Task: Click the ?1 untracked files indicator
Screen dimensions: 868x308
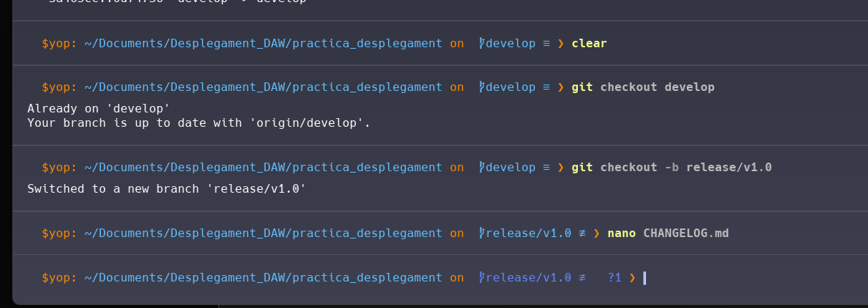Action: [614, 277]
